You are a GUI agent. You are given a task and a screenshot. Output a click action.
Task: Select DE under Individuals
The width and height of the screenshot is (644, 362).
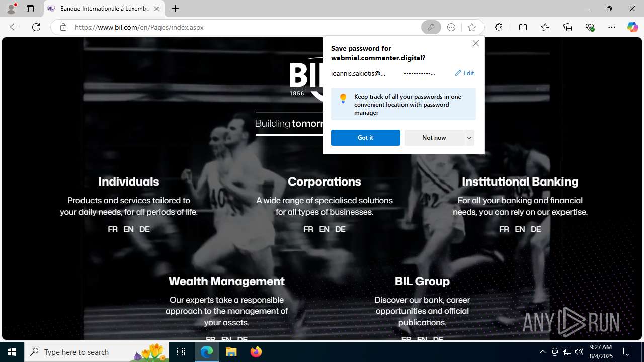[144, 229]
